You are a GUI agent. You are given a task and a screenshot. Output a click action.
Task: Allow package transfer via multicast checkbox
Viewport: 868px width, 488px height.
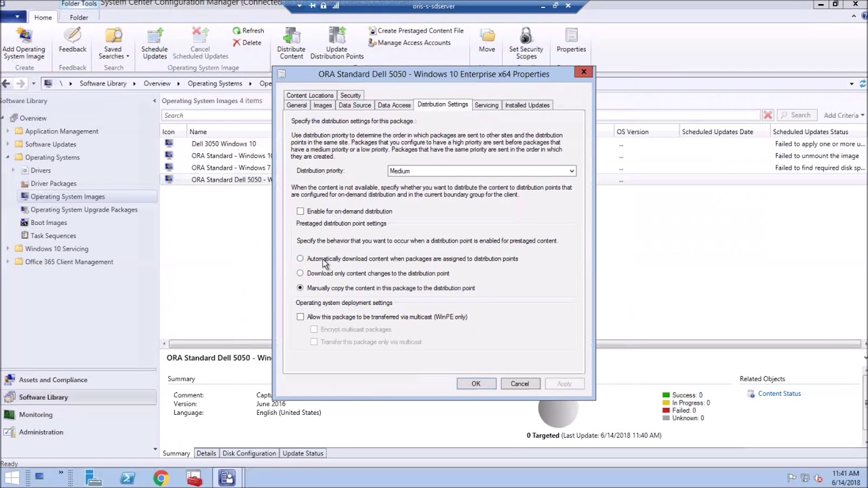pyautogui.click(x=300, y=317)
